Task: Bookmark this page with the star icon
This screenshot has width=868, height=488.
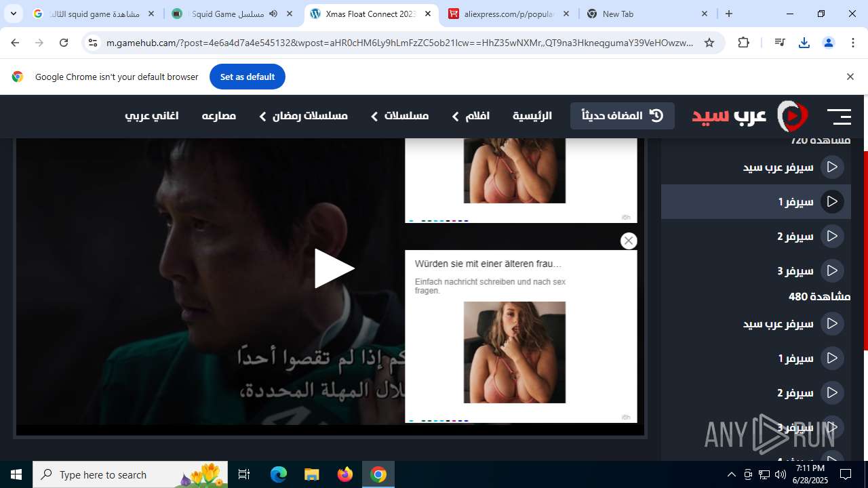Action: pos(709,43)
